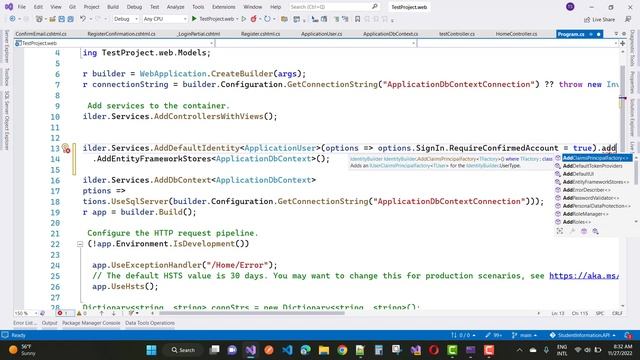Image resolution: width=640 pixels, height=360 pixels.
Task: Open the Debug configuration dropdown
Action: (x=126, y=19)
